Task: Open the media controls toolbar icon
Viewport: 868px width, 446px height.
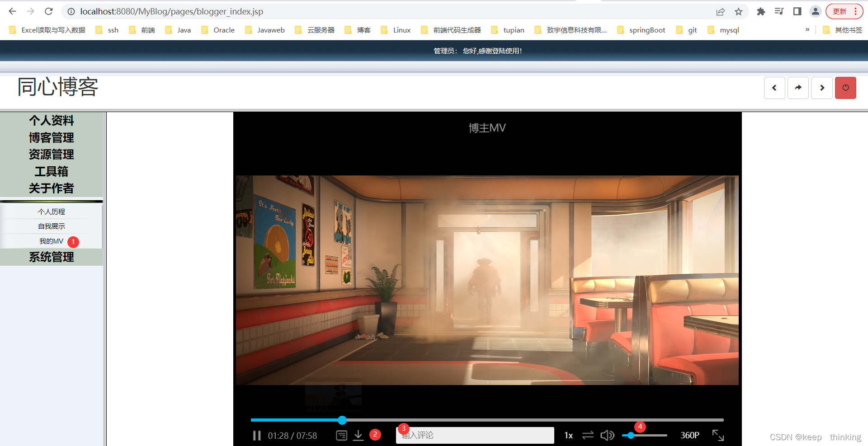Action: [x=779, y=11]
